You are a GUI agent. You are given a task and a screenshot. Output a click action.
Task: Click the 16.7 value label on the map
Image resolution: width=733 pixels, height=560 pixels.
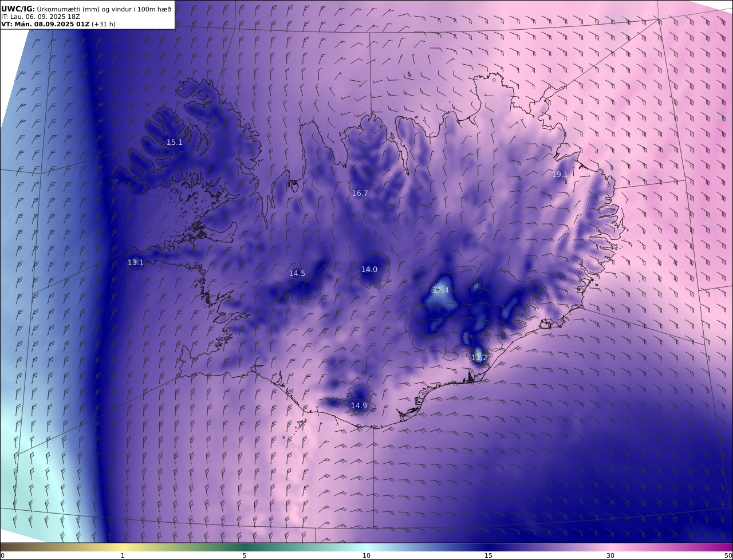[x=360, y=194]
